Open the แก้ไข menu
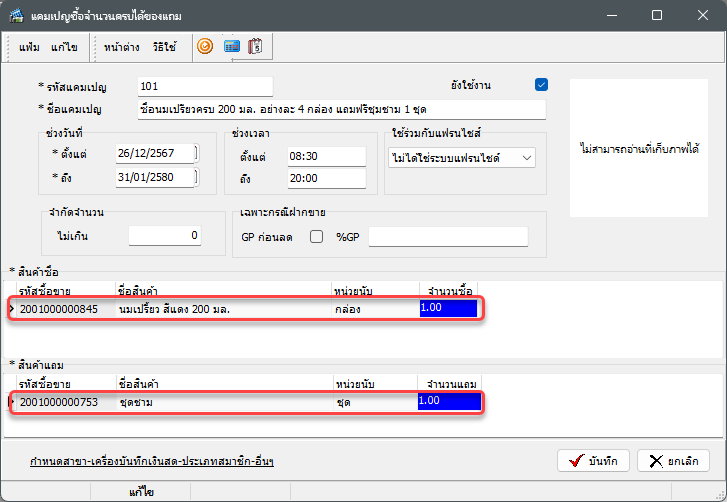 tap(63, 47)
